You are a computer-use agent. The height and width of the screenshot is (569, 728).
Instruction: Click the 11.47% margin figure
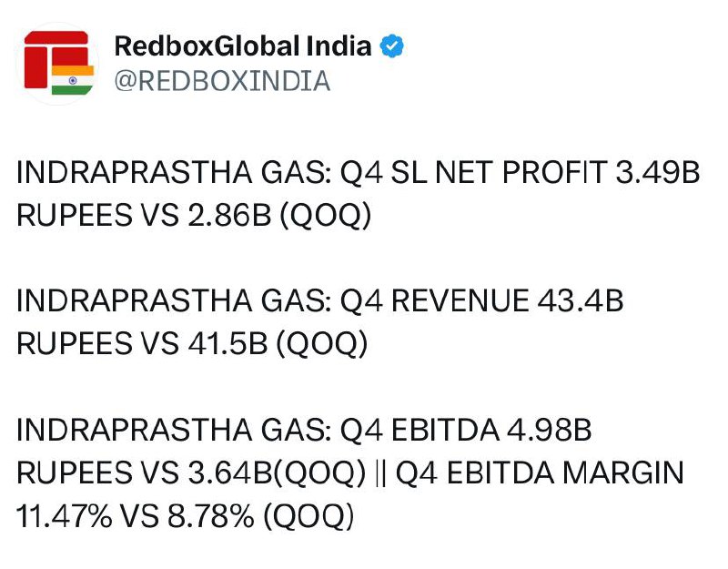tap(64, 515)
